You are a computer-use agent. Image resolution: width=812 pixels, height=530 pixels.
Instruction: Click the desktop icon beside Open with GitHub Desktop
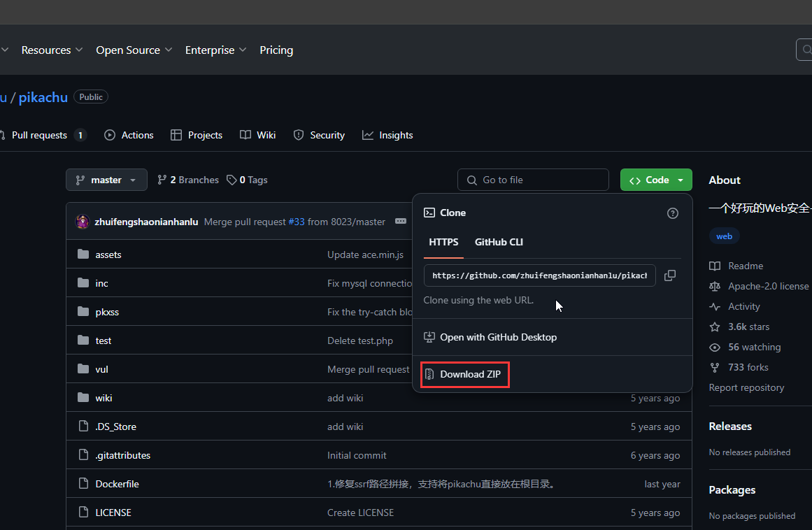point(429,337)
